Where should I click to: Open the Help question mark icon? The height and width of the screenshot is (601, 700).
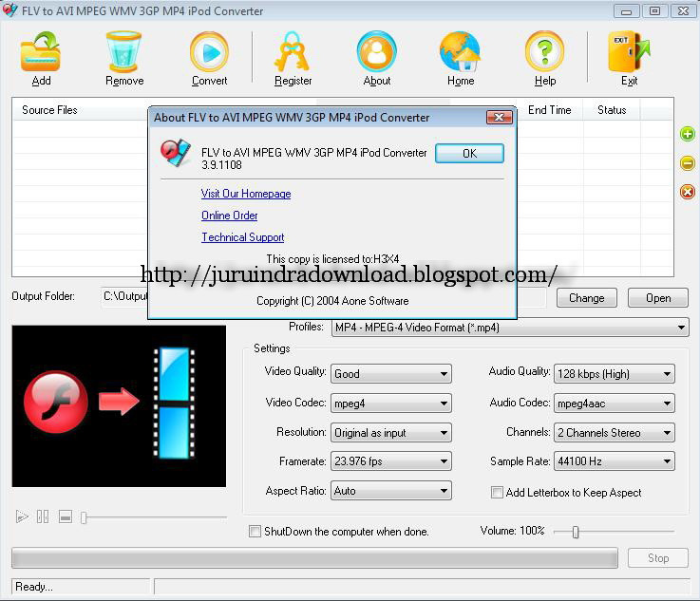point(544,52)
